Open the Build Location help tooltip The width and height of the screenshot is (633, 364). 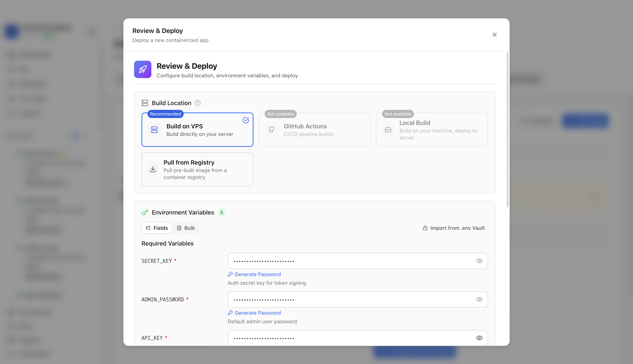pos(198,103)
